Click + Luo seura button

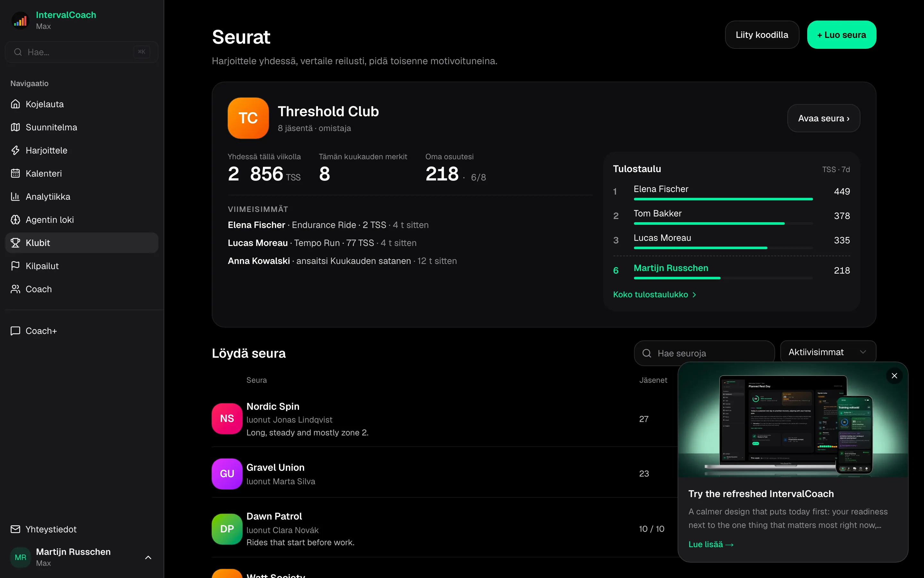(x=842, y=35)
